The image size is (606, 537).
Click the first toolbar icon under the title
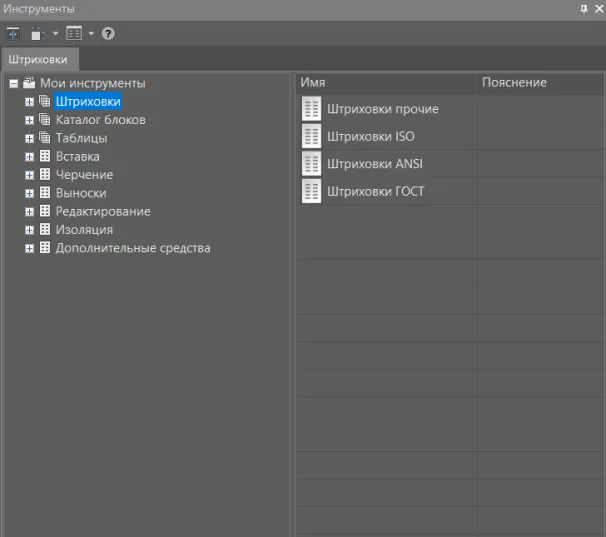[x=14, y=34]
